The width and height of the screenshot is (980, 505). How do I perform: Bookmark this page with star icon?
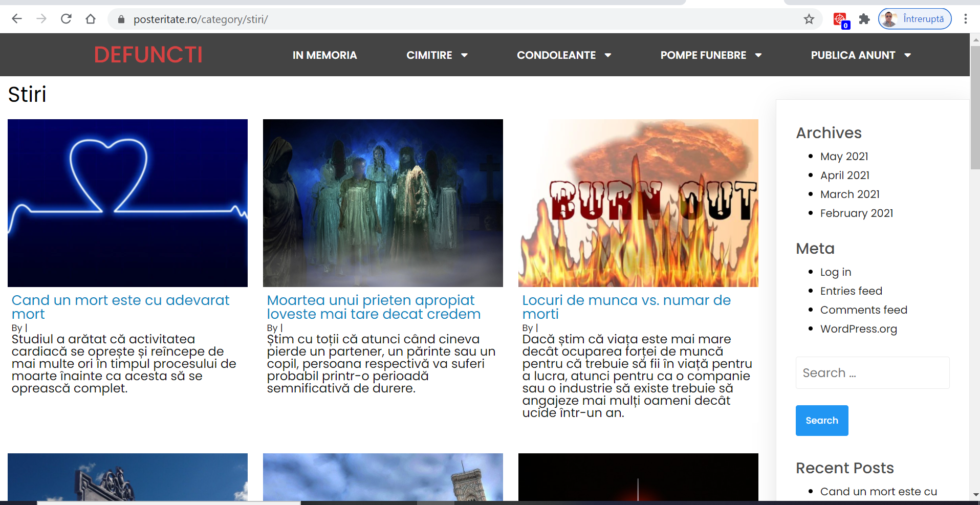809,19
